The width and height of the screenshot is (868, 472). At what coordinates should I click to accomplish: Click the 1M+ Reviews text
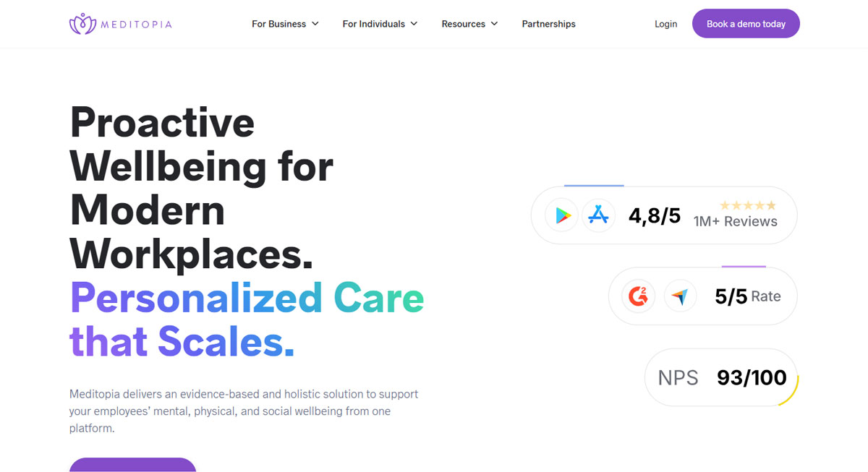click(x=735, y=222)
